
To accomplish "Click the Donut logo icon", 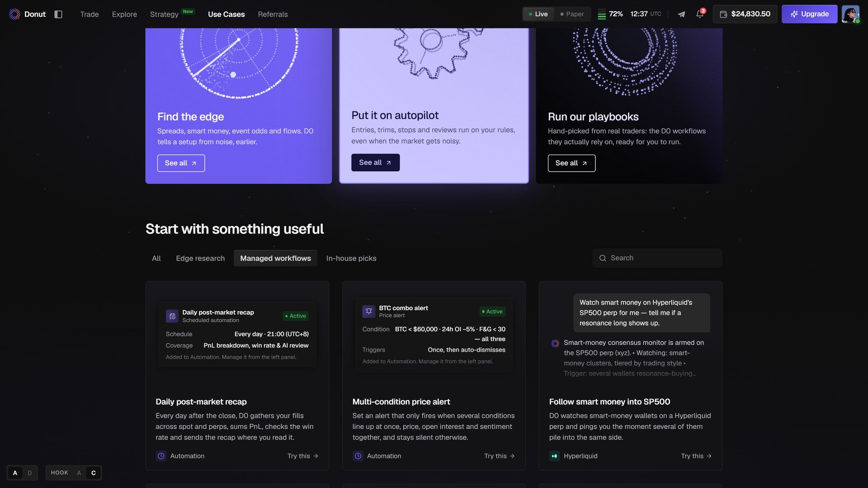I will point(14,14).
